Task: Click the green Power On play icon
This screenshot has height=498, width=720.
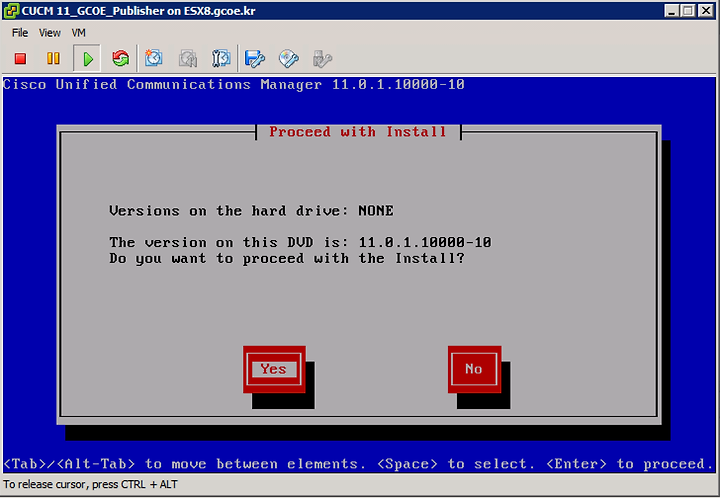Action: click(x=87, y=58)
